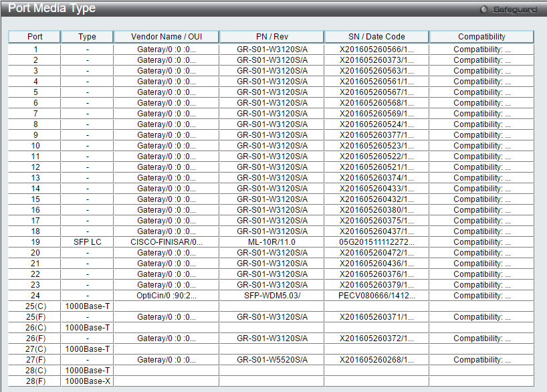Select the port 25(C) row label
Screen dimensions: 547x392
pos(35,306)
